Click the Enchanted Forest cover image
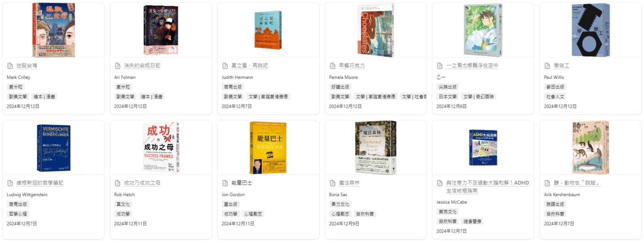 (376, 147)
